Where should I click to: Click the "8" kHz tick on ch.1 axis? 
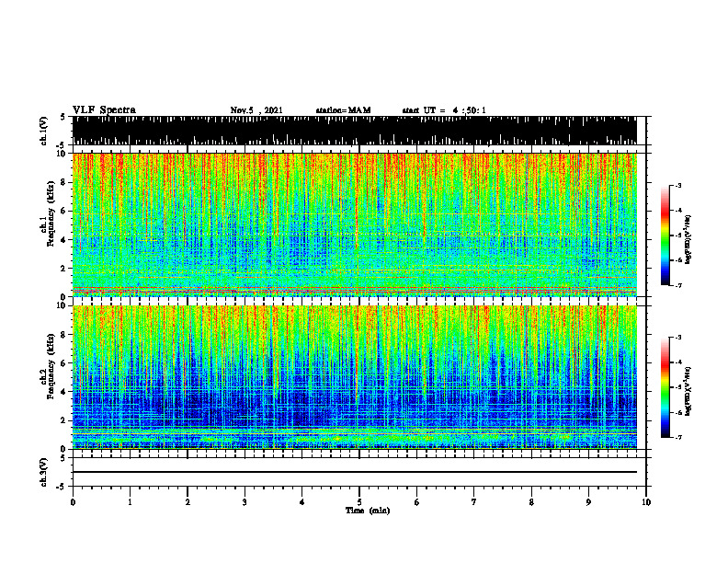tap(64, 182)
